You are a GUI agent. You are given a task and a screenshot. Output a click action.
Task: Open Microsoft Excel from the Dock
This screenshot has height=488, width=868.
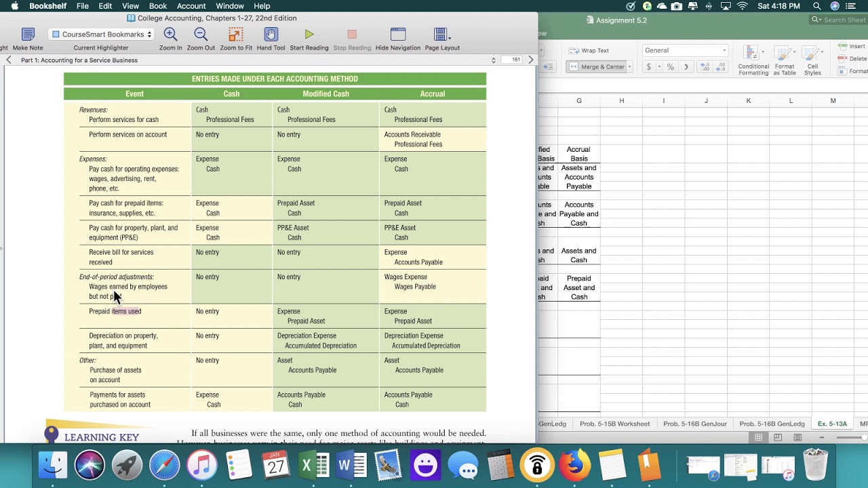tap(314, 465)
